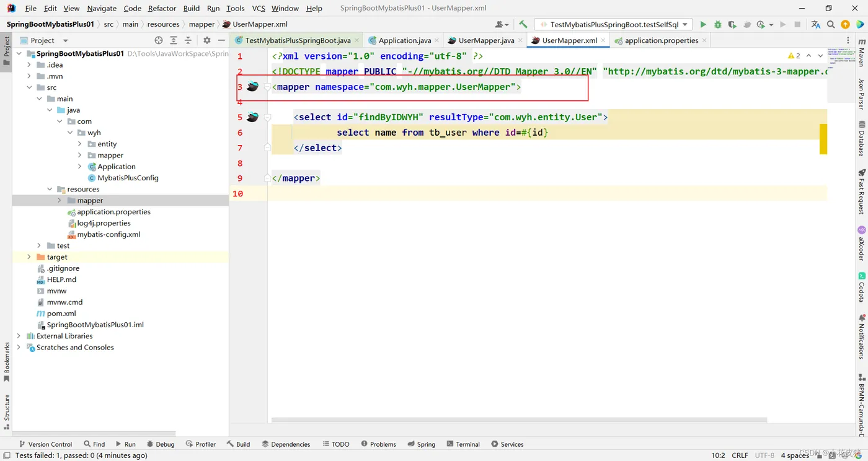Open the Refactor menu

162,8
